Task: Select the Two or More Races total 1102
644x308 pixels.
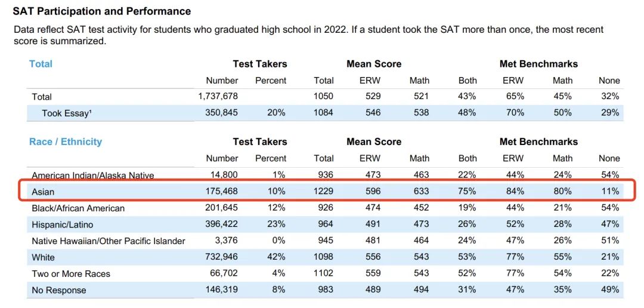Action: pos(324,274)
